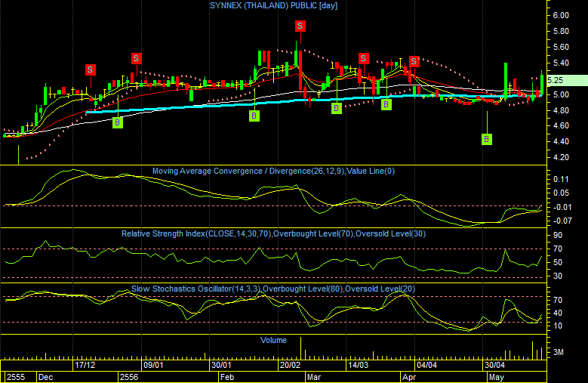Select the green B buy marker in early January
The height and width of the screenshot is (383, 588).
(118, 122)
